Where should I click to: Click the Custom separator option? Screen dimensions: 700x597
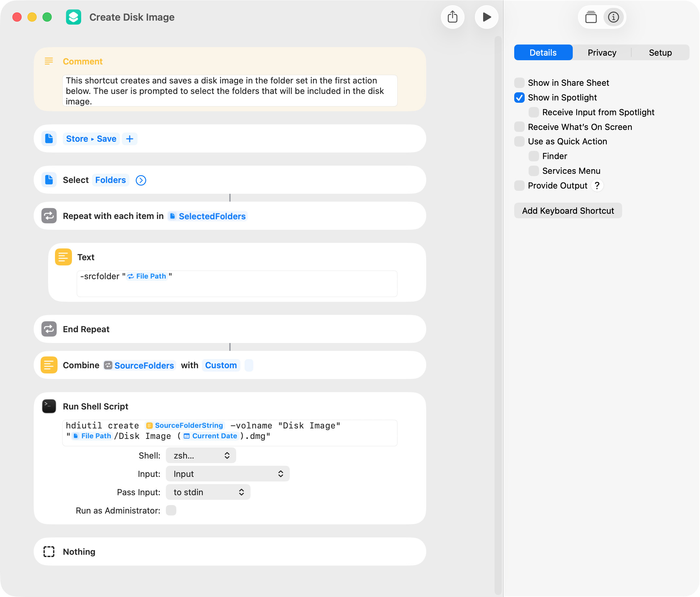221,366
